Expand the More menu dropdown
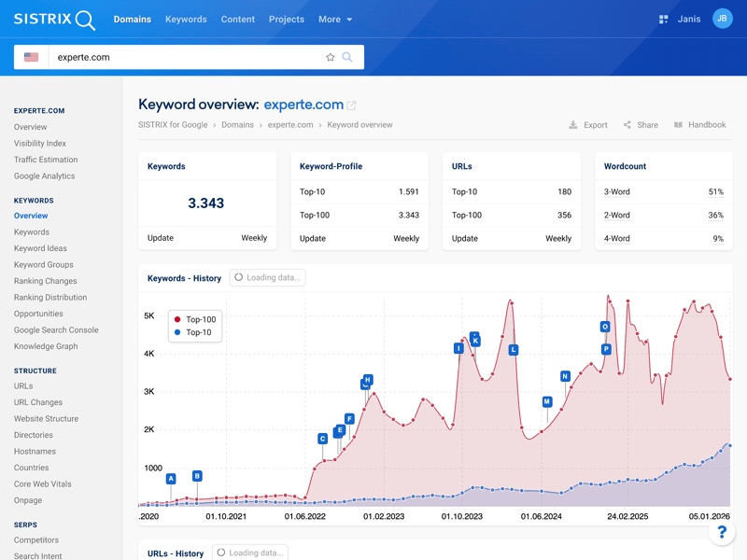Screen dimensions: 747x560 pos(335,20)
